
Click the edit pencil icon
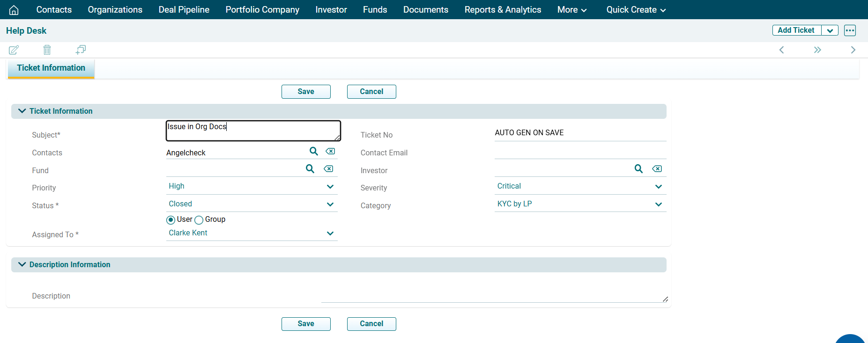pyautogui.click(x=14, y=50)
